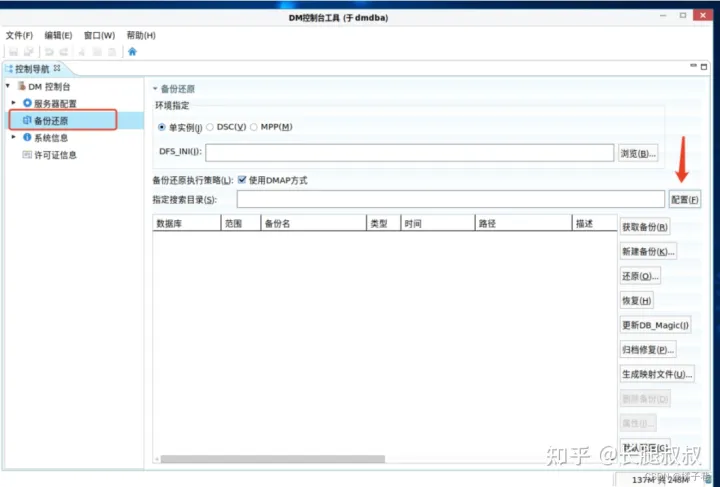Expand the 服务器配置 tree node
Screen dimensions: 720x487
click(x=13, y=103)
